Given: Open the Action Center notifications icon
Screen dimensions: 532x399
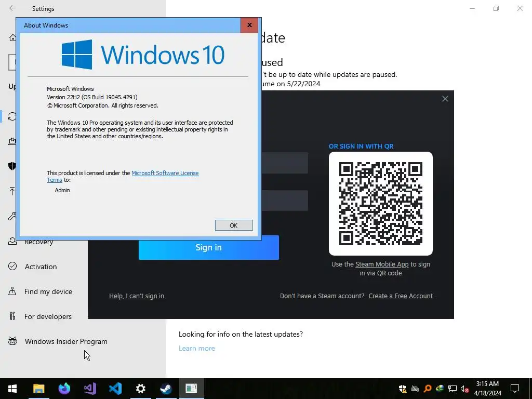Looking at the screenshot, I should click(515, 389).
